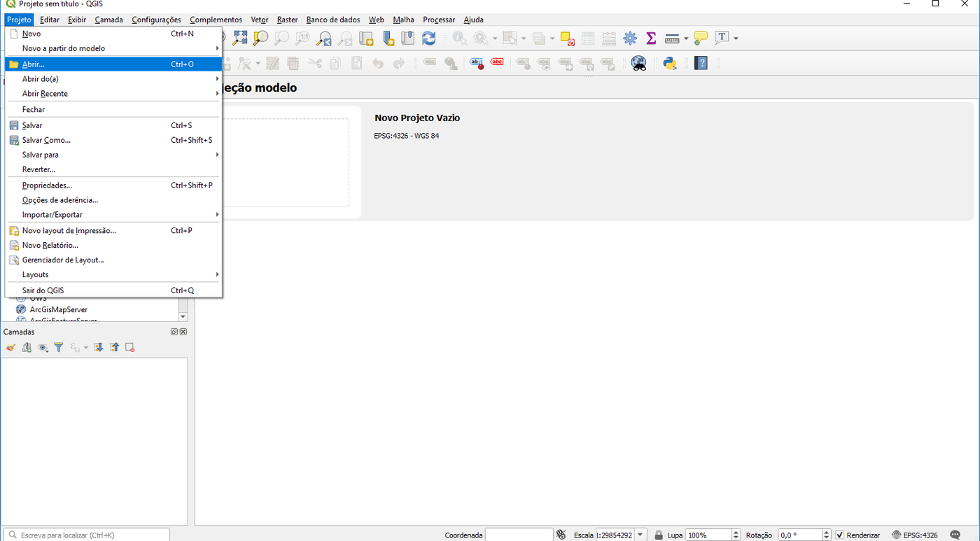Click browser panel scrollbar down arrow

tap(183, 317)
